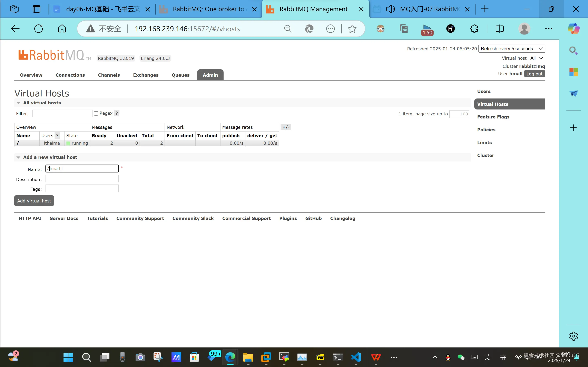588x367 pixels.
Task: Click into the Description input field
Action: pyautogui.click(x=82, y=179)
